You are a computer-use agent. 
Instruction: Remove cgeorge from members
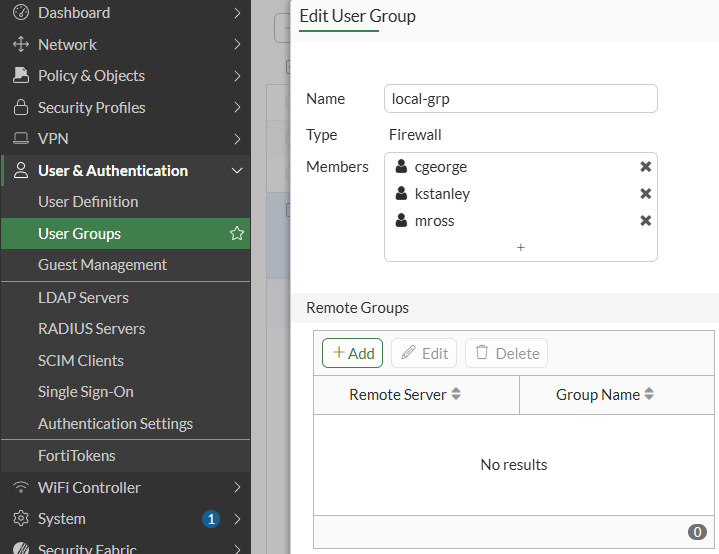pos(646,166)
